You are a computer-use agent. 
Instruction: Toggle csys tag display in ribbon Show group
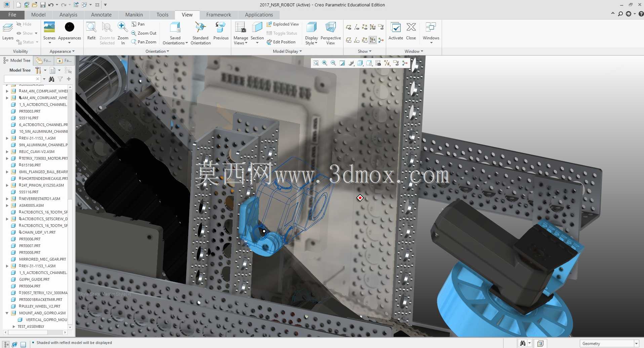(373, 40)
